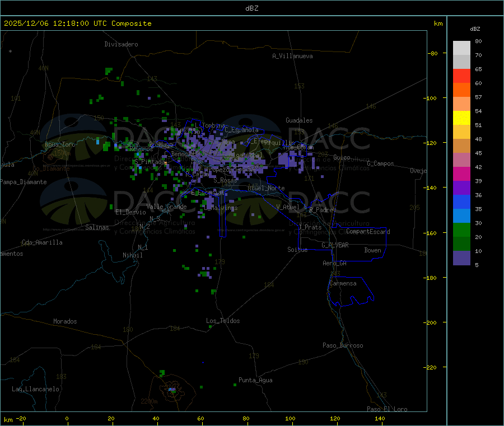The image size is (504, 426).
Task: Click the dBZ heading above the color legend
Action: [x=475, y=29]
